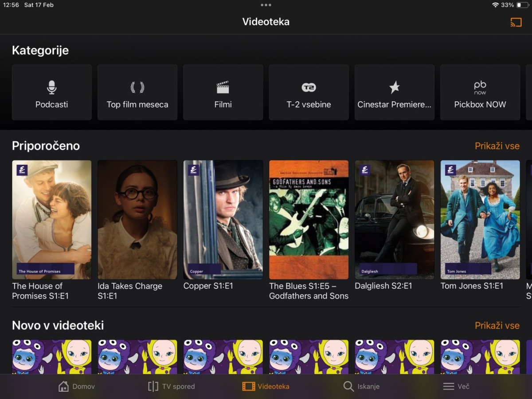
Task: Open the Ida Takes Charge poster
Action: pos(137,220)
